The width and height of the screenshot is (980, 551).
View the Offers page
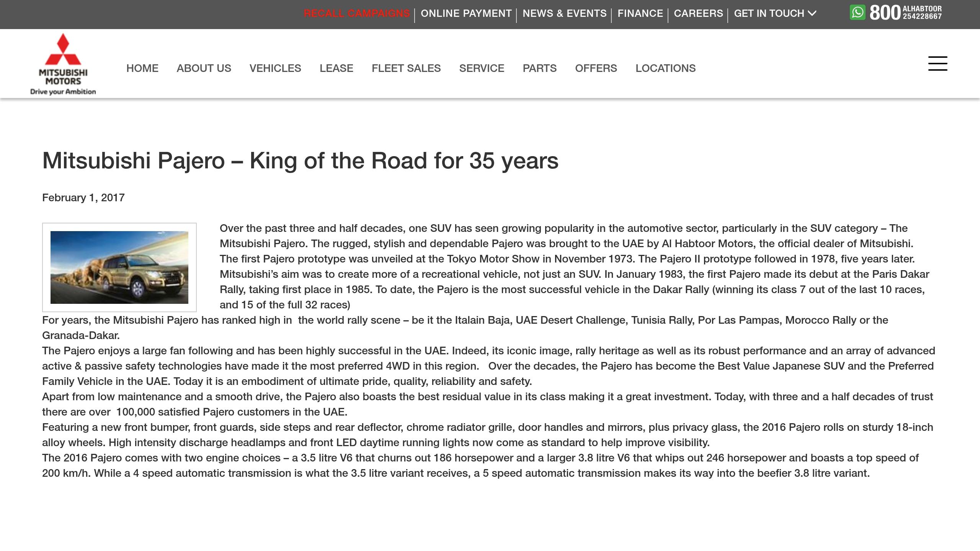click(x=596, y=68)
